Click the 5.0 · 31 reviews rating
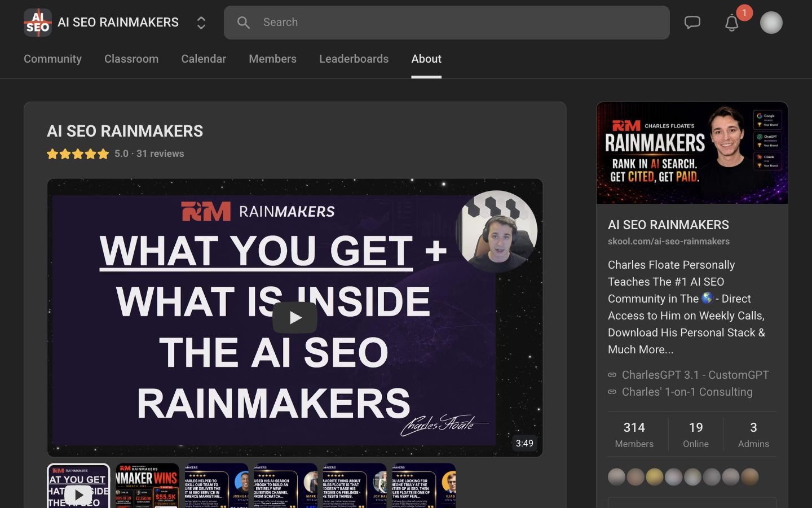812x508 pixels. coord(149,154)
